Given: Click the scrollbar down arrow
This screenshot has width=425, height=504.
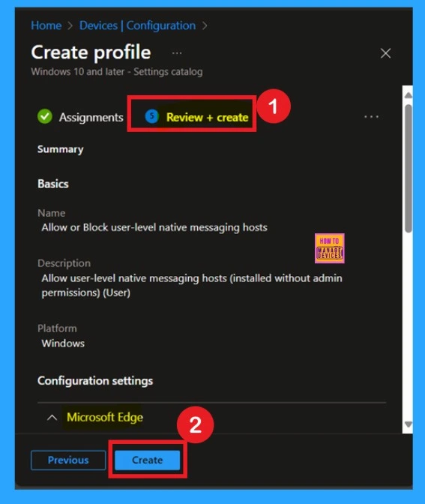Looking at the screenshot, I should (409, 424).
